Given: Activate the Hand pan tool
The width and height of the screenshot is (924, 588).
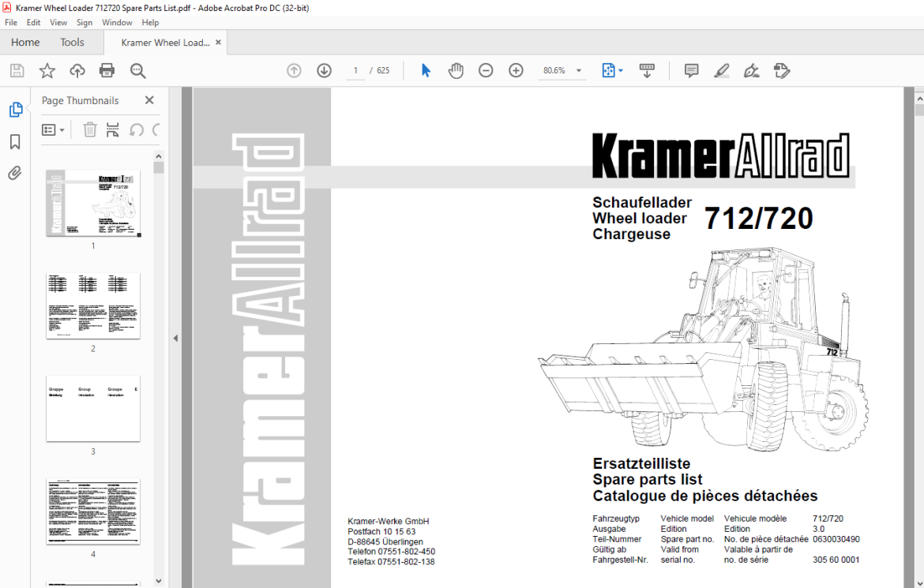Looking at the screenshot, I should [456, 71].
